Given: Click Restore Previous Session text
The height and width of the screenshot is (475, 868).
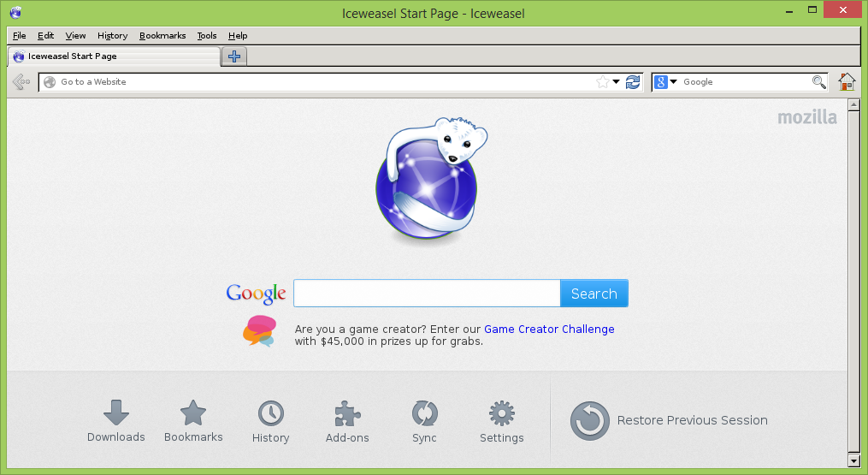Looking at the screenshot, I should [692, 420].
